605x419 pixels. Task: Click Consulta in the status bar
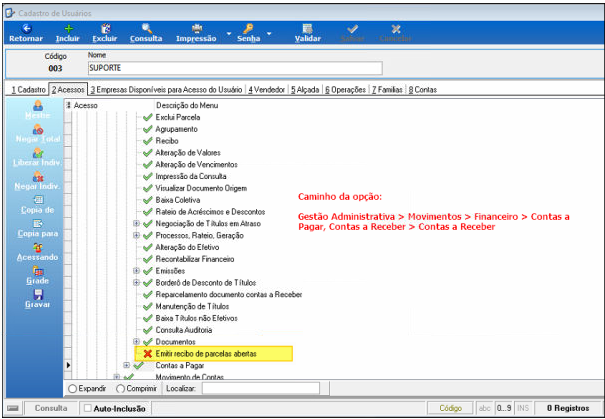[x=51, y=408]
